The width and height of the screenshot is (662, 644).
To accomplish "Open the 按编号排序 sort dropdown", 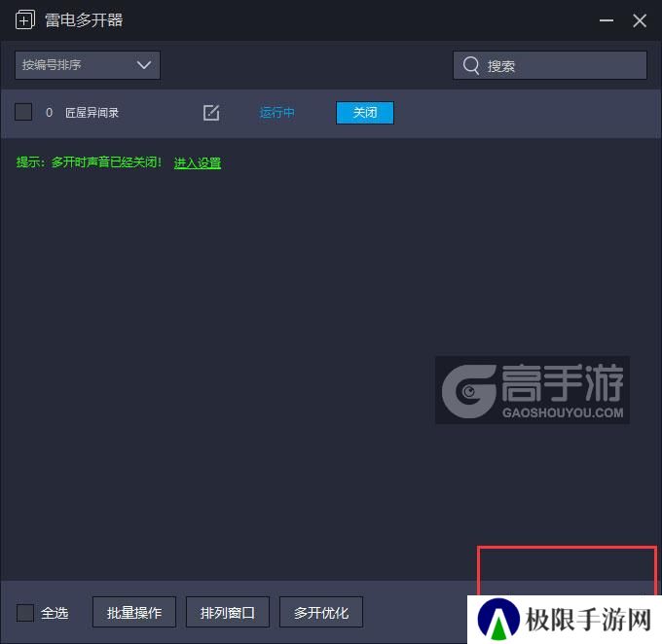I will tap(88, 65).
